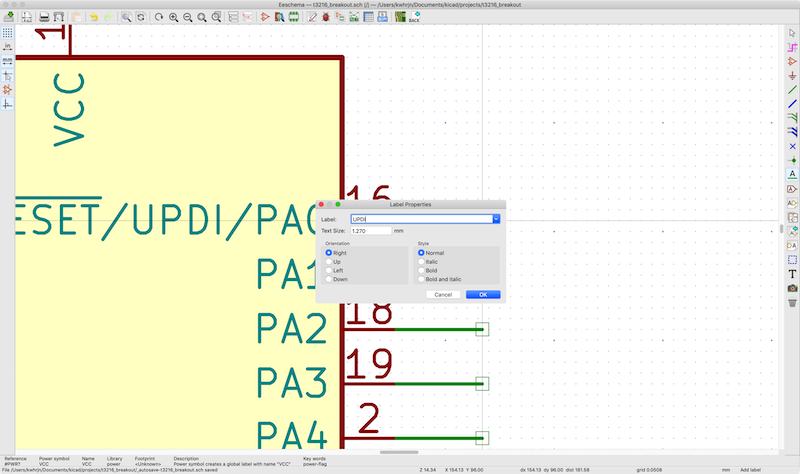The width and height of the screenshot is (800, 474).
Task: Open the symbol library browser
Action: click(x=279, y=17)
